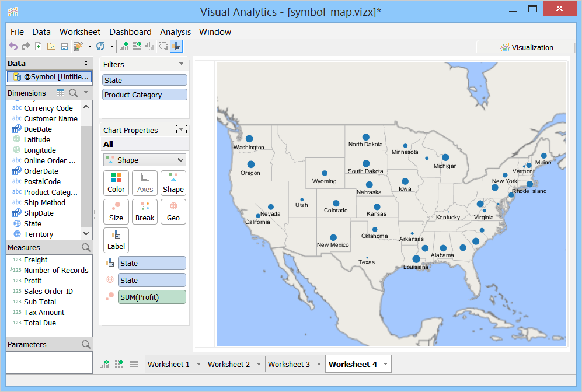This screenshot has width=582, height=392.
Task: Click the Color property button
Action: point(116,183)
